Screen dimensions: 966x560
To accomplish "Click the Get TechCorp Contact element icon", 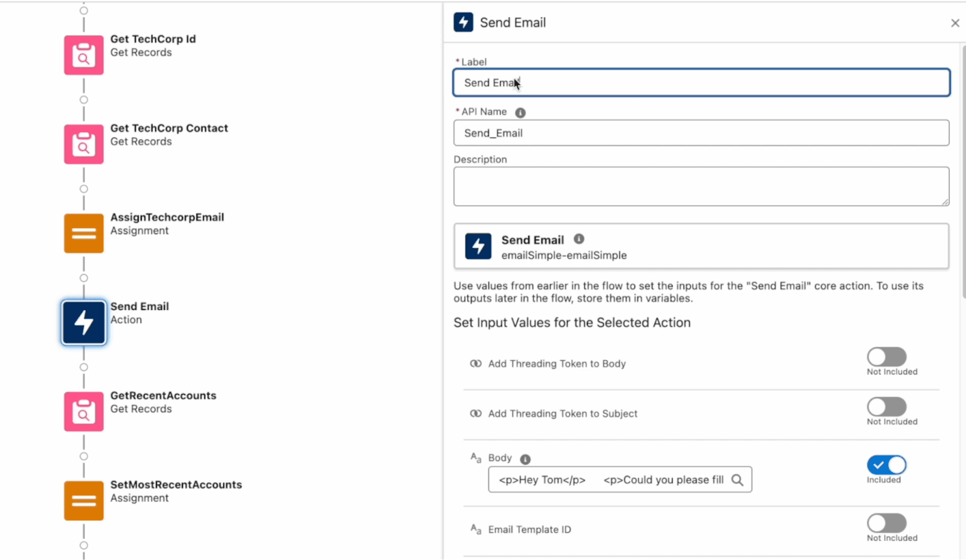I will pyautogui.click(x=83, y=144).
